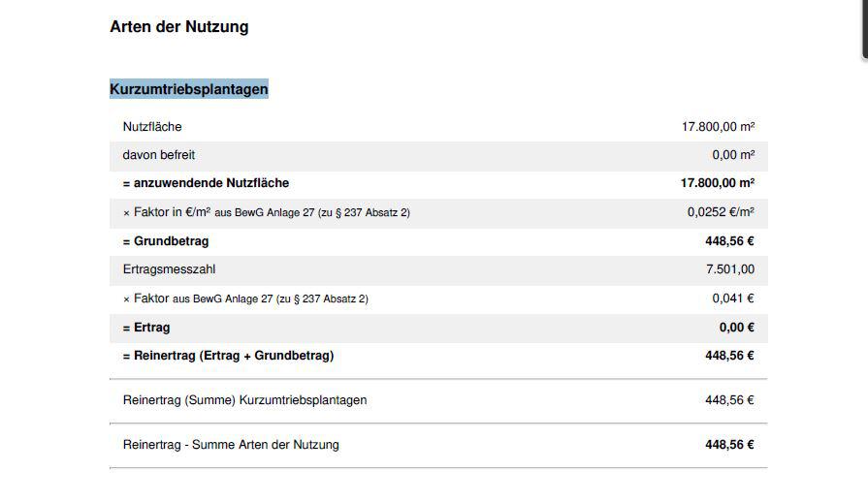The width and height of the screenshot is (868, 503).
Task: Click the vertical scrollbar thumb
Action: [x=865, y=28]
